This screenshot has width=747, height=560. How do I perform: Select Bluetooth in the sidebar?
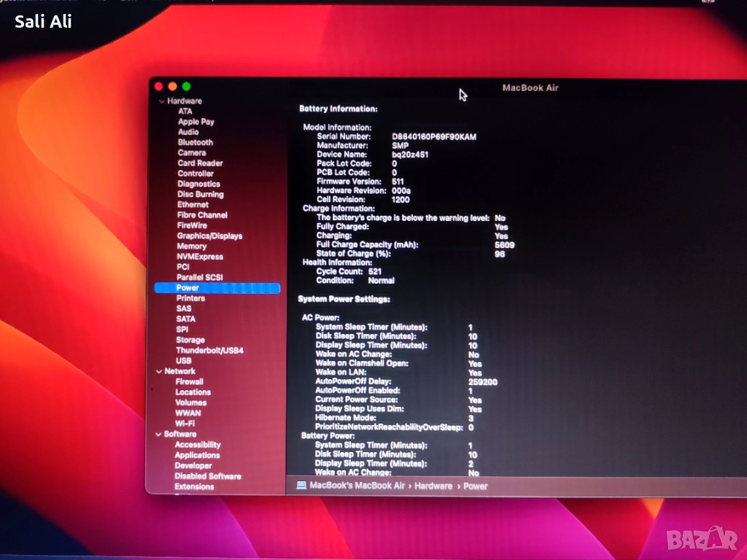[196, 142]
